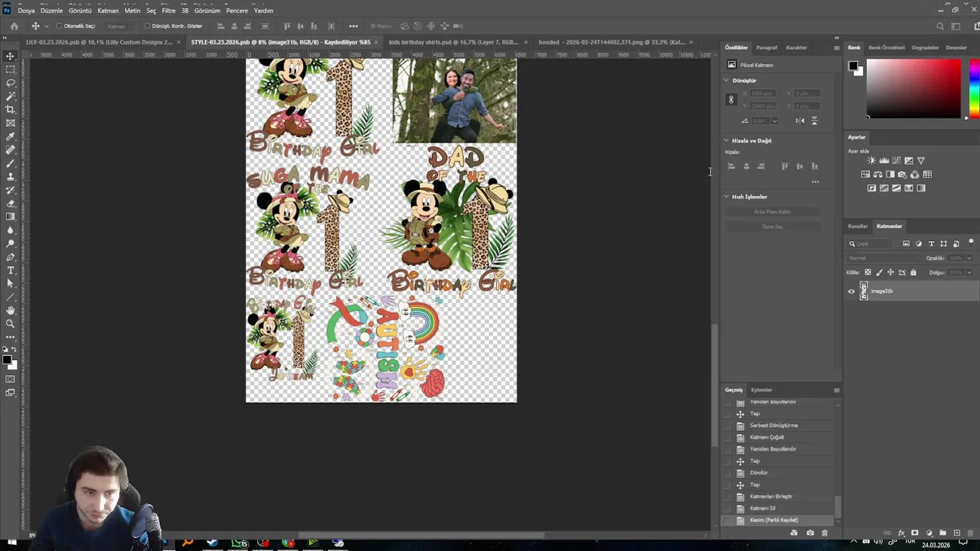This screenshot has width=980, height=551.
Task: Create new document from current state icon
Action: click(794, 533)
